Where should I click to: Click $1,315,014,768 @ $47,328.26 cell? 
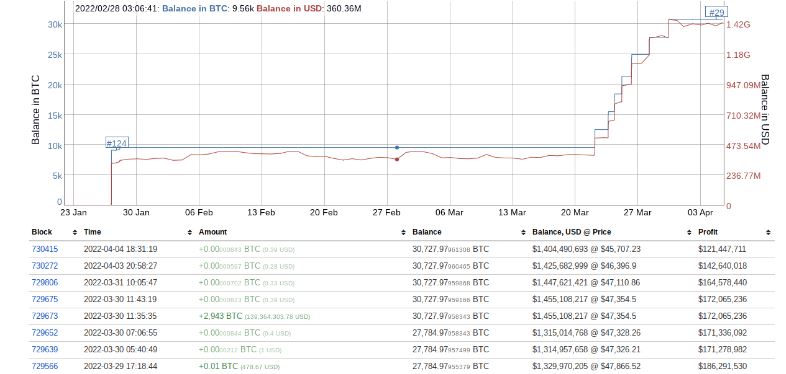coord(586,332)
